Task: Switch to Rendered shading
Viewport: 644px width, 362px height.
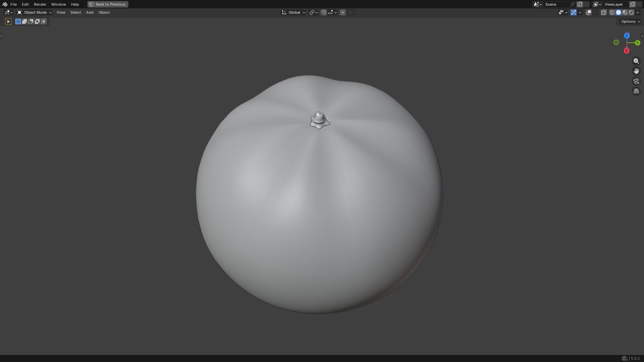Action: click(x=631, y=12)
